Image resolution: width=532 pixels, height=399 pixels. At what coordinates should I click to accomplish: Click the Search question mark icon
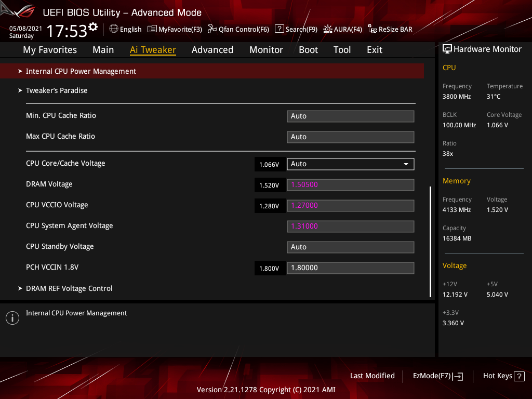pyautogui.click(x=279, y=29)
